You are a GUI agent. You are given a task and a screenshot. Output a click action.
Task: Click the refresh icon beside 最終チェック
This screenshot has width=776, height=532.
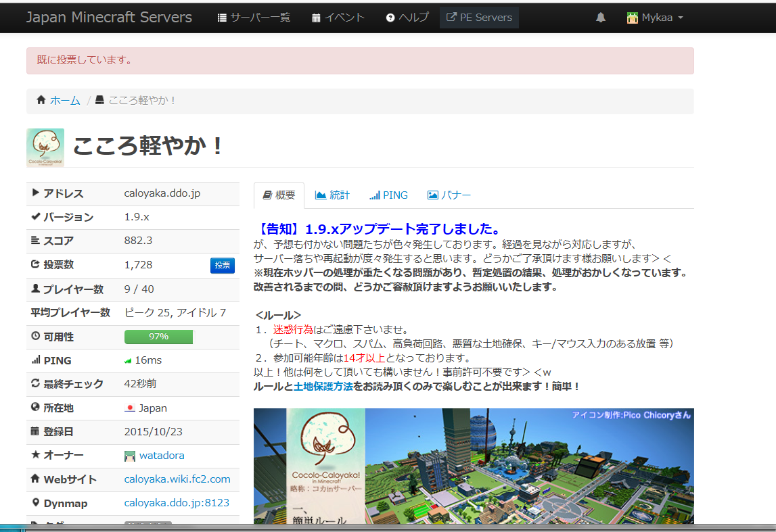36,383
